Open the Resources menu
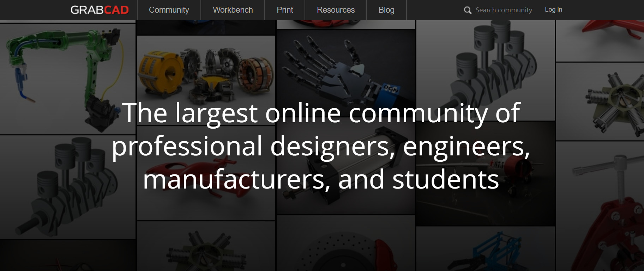Screen dimensions: 644x271 pos(336,10)
